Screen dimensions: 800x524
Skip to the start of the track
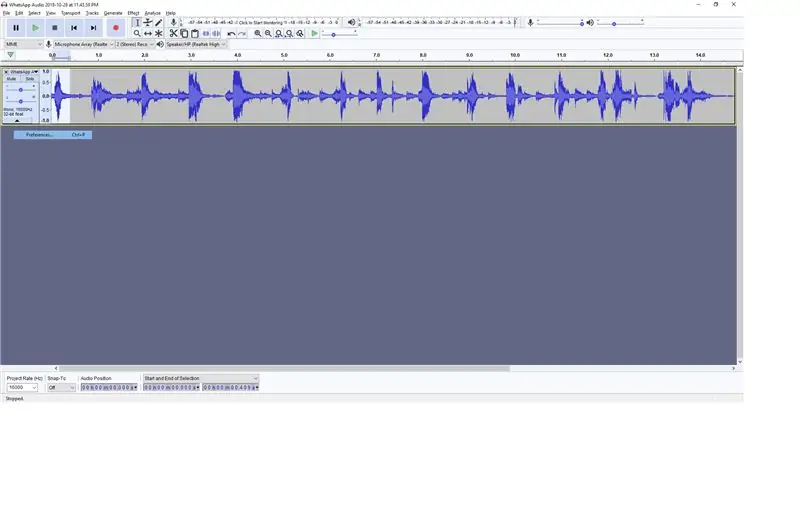[74, 28]
